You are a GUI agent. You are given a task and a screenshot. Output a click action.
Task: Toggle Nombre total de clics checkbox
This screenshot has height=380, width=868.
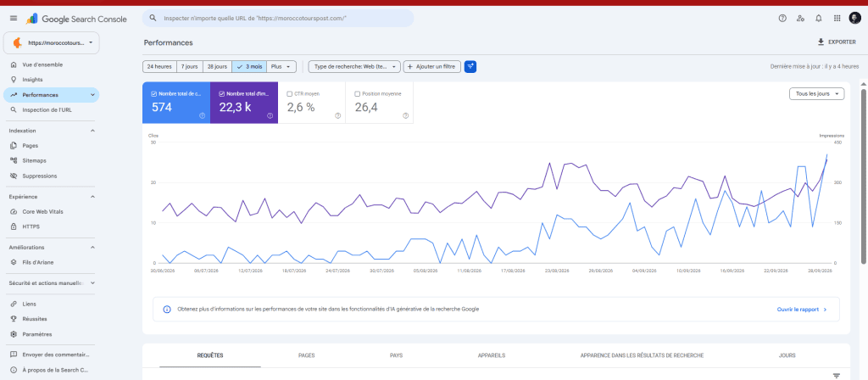pyautogui.click(x=154, y=94)
